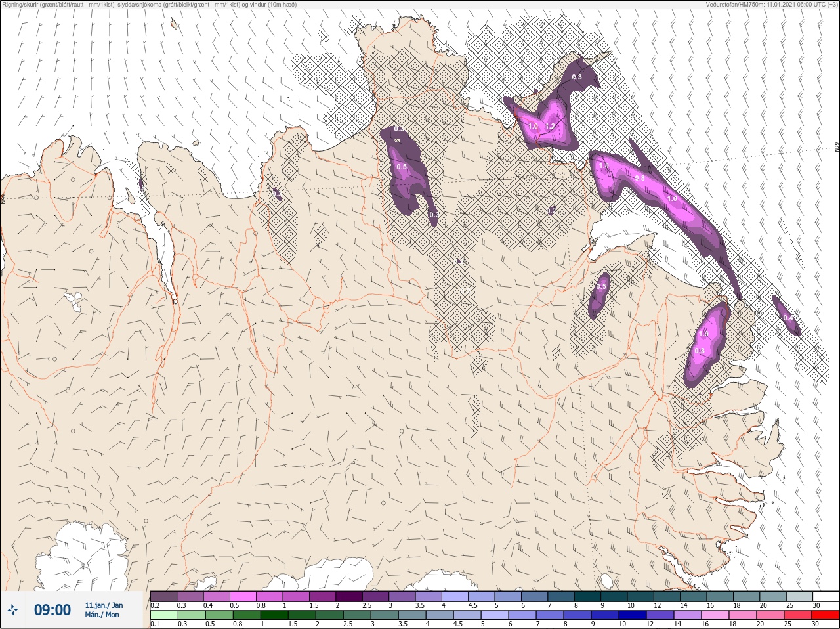Click the 09:00 forecast time
The image size is (840, 629).
point(52,610)
